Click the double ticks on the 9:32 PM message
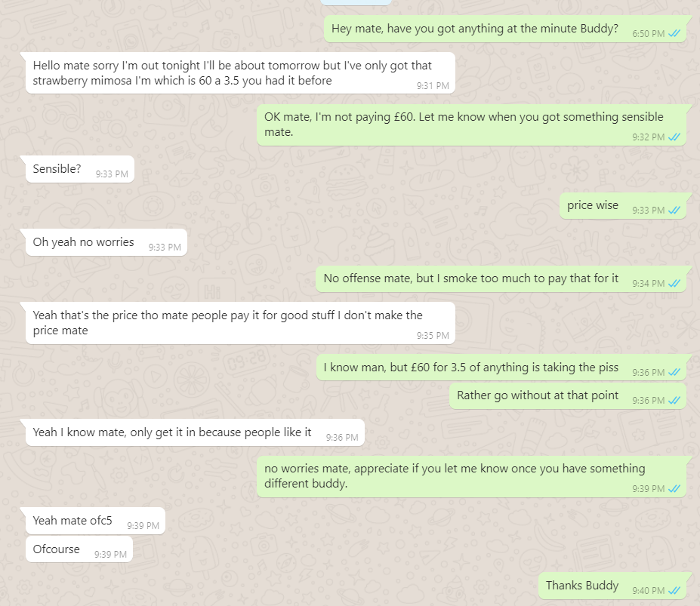This screenshot has height=606, width=700. tap(674, 137)
